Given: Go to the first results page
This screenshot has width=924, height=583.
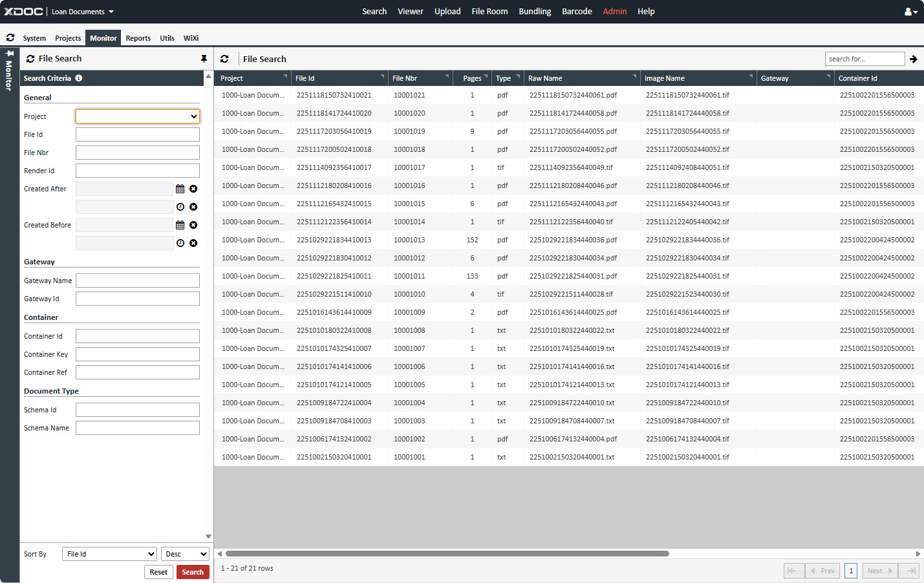Looking at the screenshot, I should tap(793, 571).
